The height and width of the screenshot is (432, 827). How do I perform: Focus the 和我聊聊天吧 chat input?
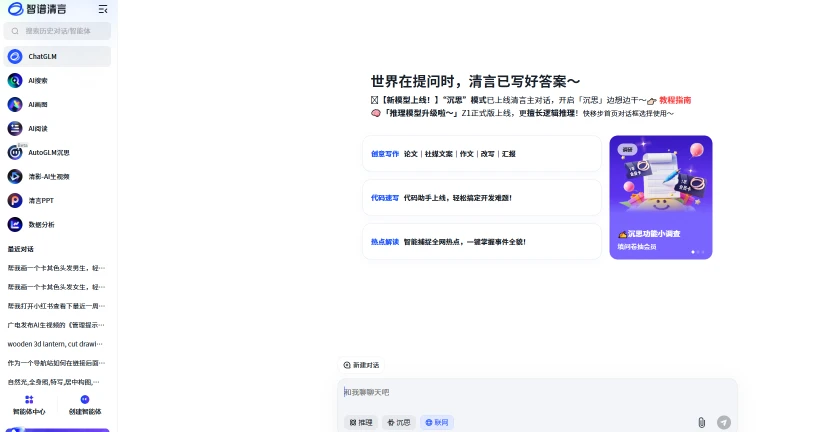(537, 392)
